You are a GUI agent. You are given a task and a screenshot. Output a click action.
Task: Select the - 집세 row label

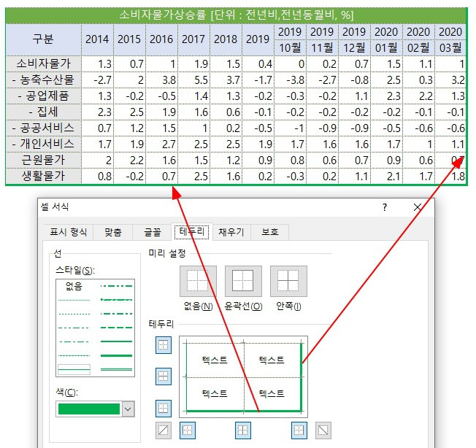point(43,112)
